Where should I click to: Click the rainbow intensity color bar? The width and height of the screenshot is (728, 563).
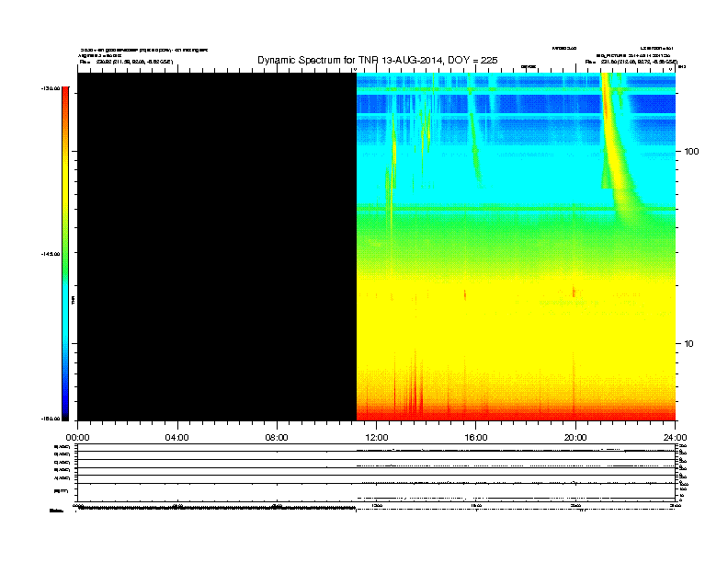pos(65,254)
